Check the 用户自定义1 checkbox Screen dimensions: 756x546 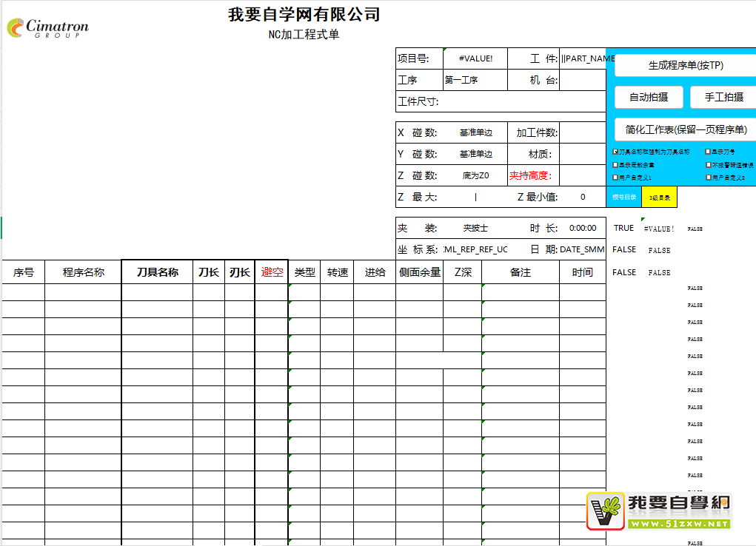pyautogui.click(x=616, y=178)
